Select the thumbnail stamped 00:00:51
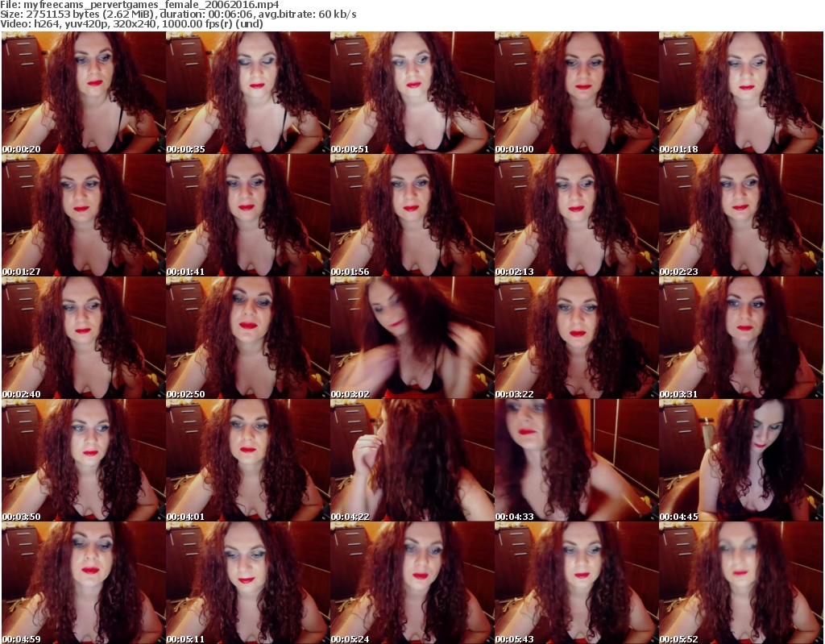This screenshot has width=825, height=644. click(412, 93)
